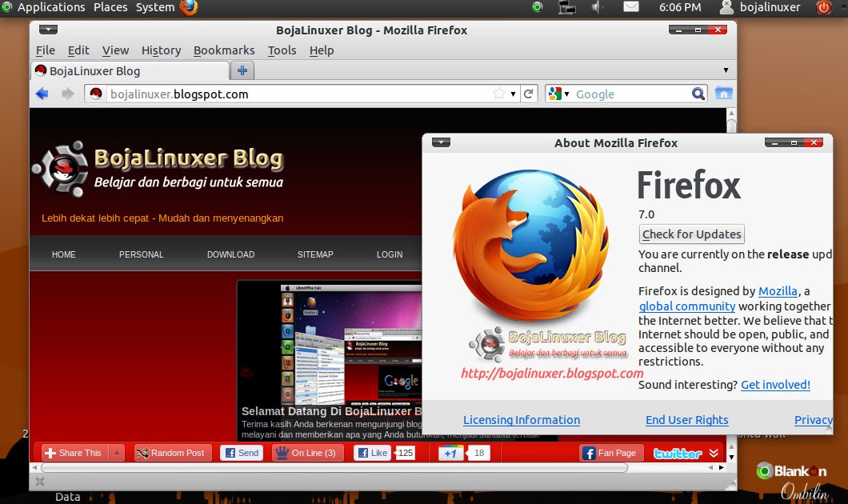Viewport: 848px width, 504px height.
Task: Select the BojaLinuxer Blog tab
Action: (130, 71)
